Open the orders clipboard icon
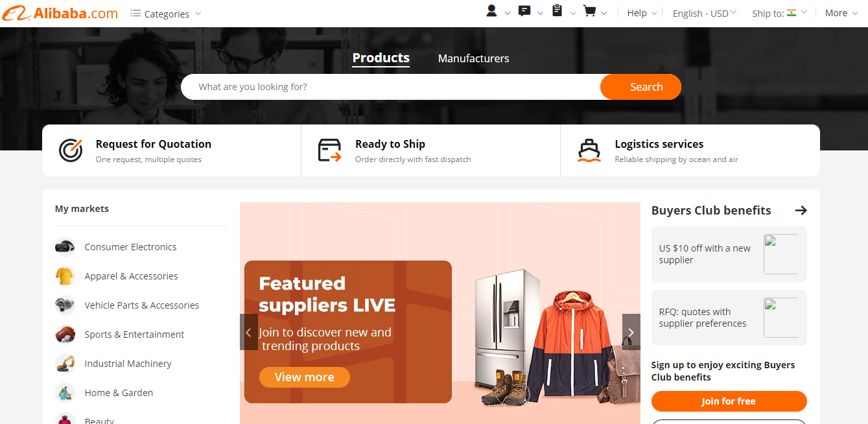Screen dimensions: 868x424 (x=557, y=11)
